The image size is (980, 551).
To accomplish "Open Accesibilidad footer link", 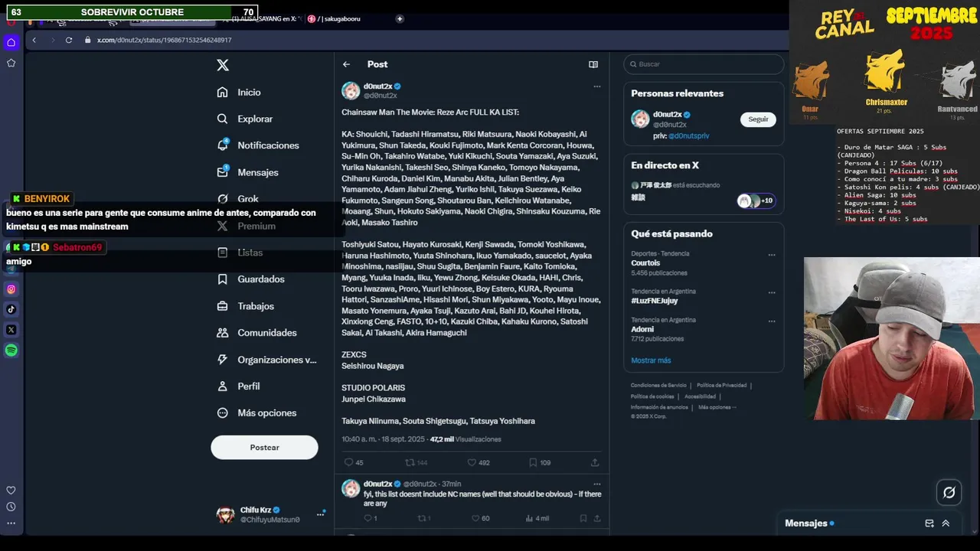I will pos(700,396).
